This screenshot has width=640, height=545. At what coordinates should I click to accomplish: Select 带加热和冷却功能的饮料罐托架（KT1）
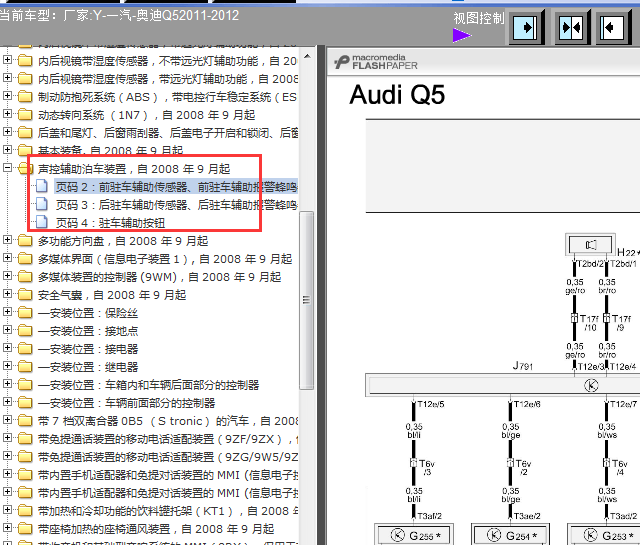167,511
